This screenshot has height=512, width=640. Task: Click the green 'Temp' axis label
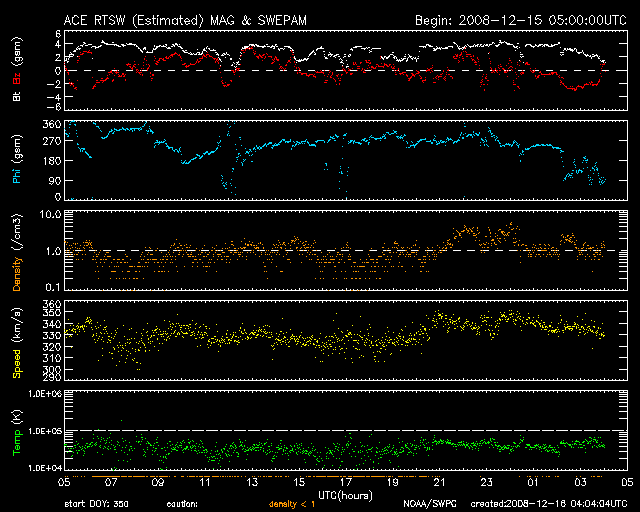click(17, 443)
